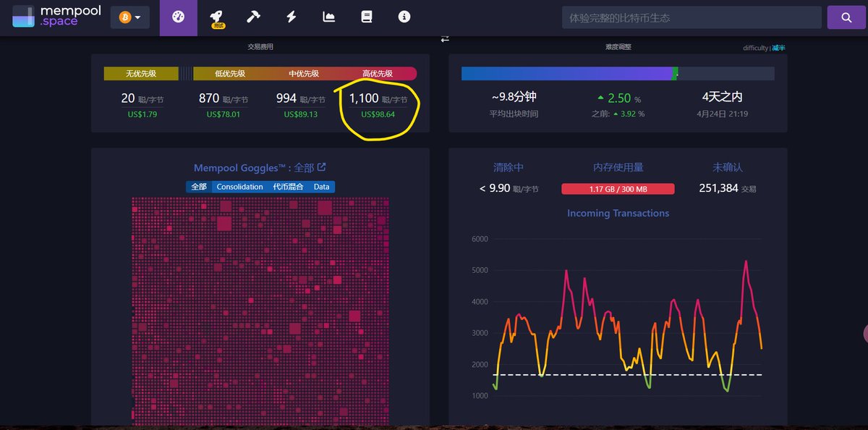The image size is (868, 430).
Task: Click the US$1.79 fee amount
Action: click(x=141, y=114)
